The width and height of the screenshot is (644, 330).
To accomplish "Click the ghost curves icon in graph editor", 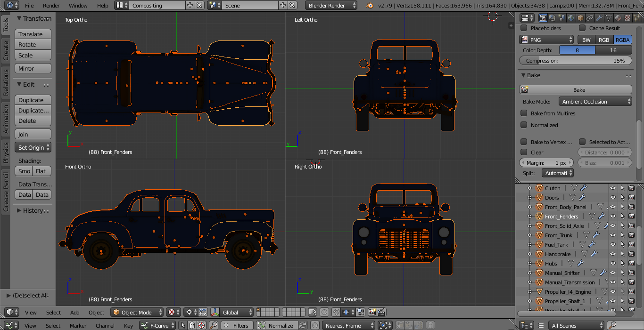I will [192, 325].
